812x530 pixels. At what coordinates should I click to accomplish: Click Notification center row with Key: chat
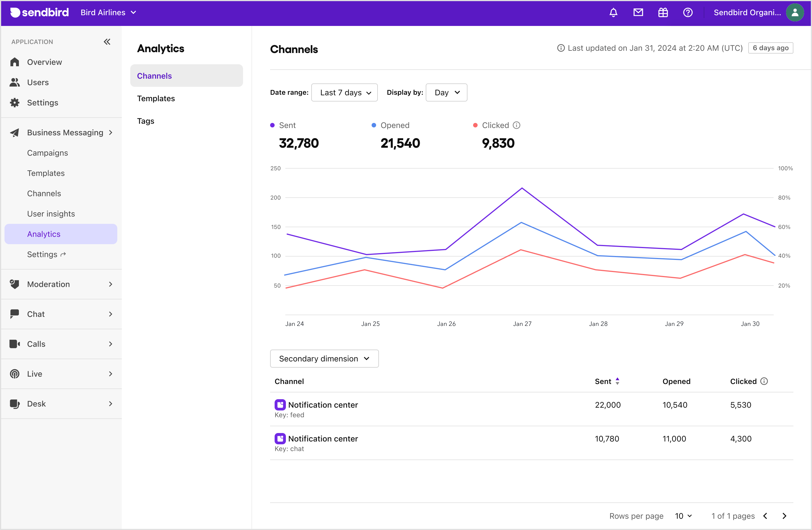click(531, 443)
